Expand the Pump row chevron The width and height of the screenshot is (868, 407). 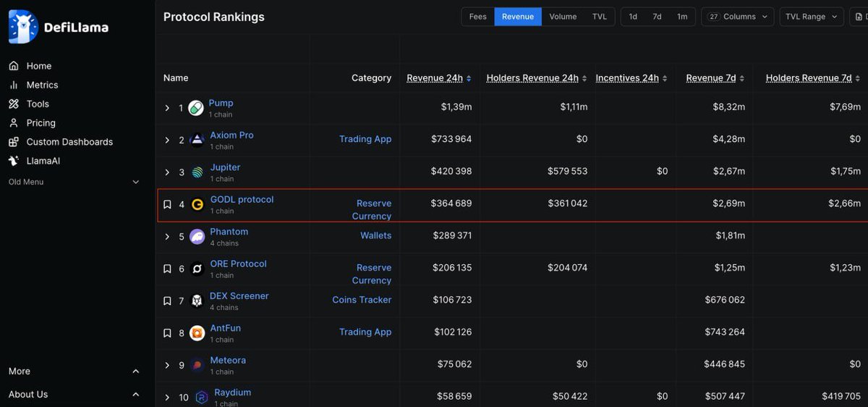tap(167, 108)
